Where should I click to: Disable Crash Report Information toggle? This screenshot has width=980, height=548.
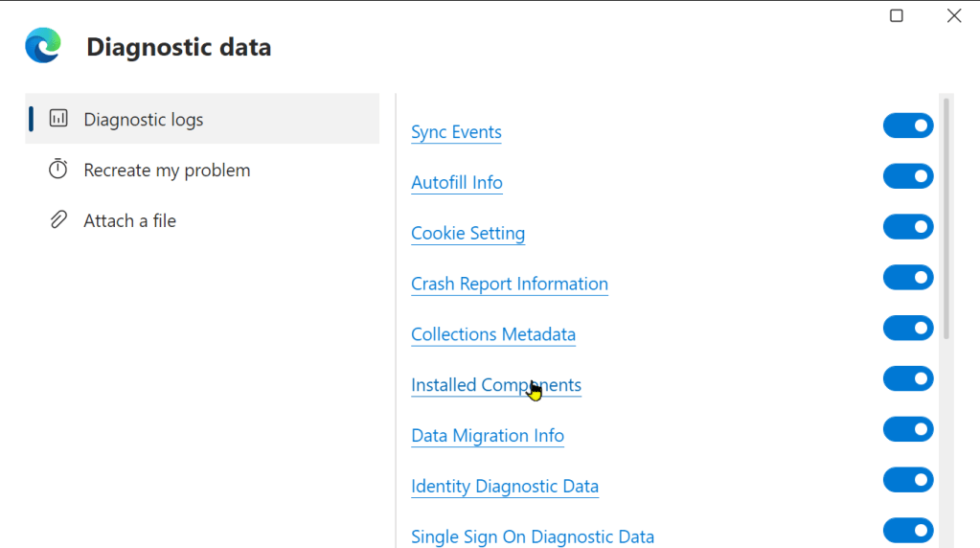tap(907, 278)
